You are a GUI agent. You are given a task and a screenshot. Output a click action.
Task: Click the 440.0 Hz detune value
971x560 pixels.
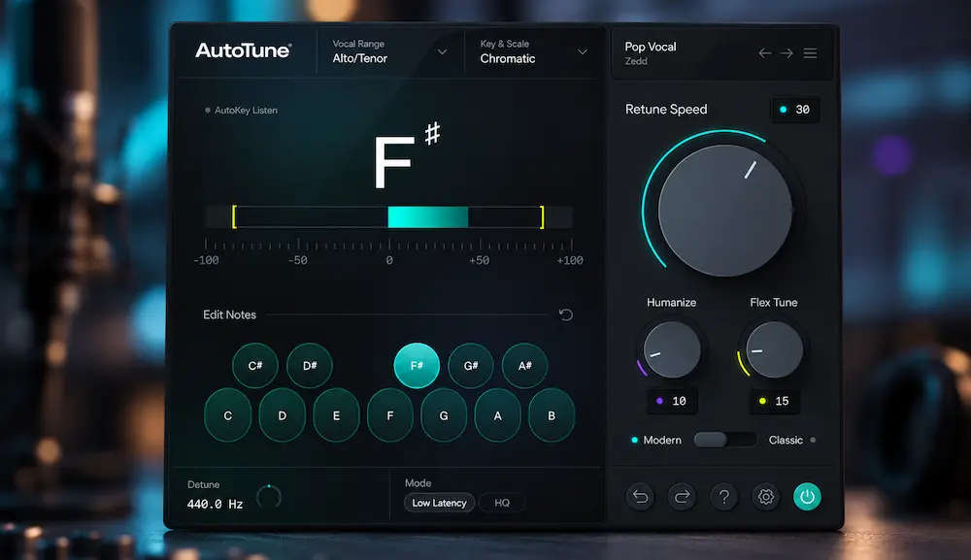pyautogui.click(x=215, y=505)
